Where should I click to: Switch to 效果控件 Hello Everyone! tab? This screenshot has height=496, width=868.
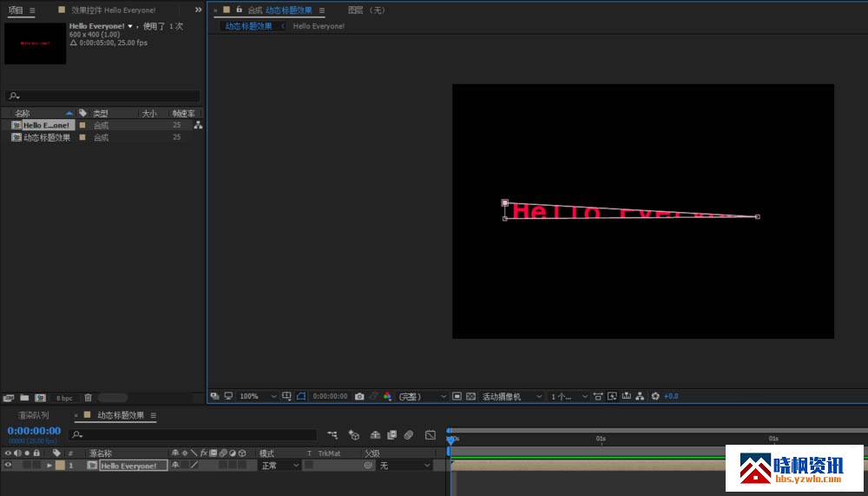coord(113,10)
